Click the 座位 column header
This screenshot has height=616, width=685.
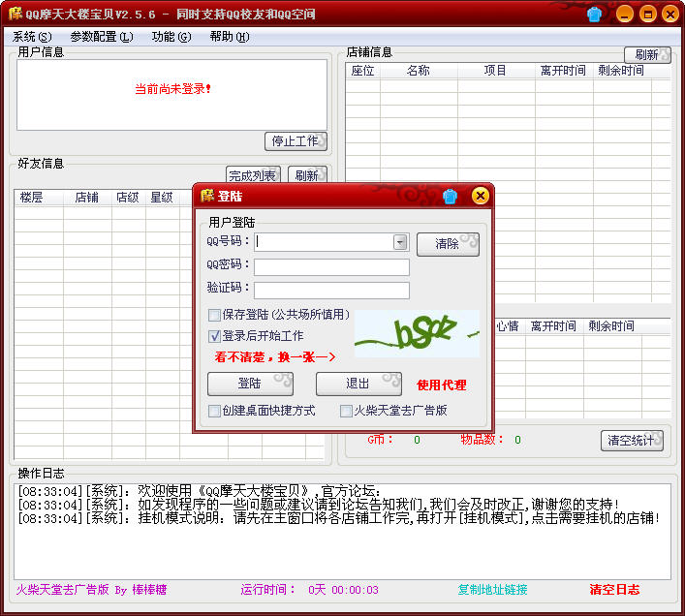[362, 71]
